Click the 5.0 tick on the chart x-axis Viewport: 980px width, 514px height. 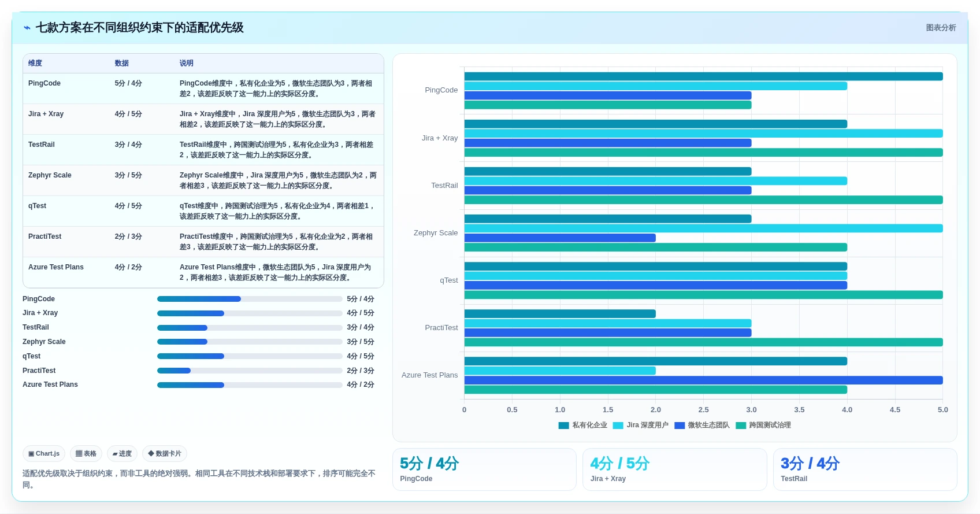click(x=942, y=410)
